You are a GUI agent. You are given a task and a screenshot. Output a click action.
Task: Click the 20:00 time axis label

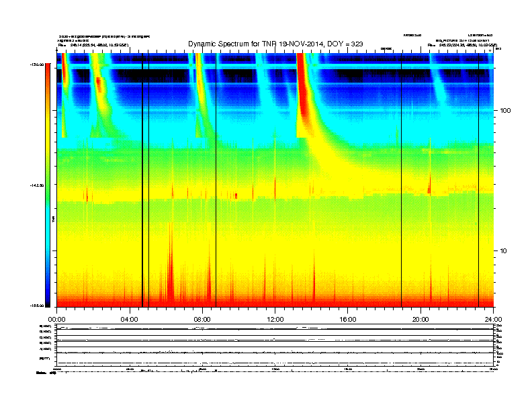pos(420,320)
